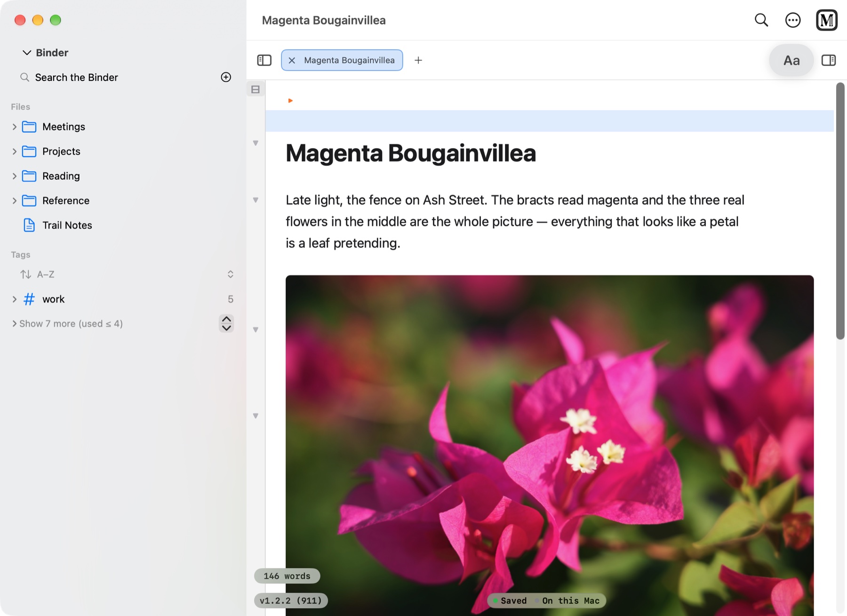Click the Trail Notes document icon
The height and width of the screenshot is (616, 847).
(29, 225)
